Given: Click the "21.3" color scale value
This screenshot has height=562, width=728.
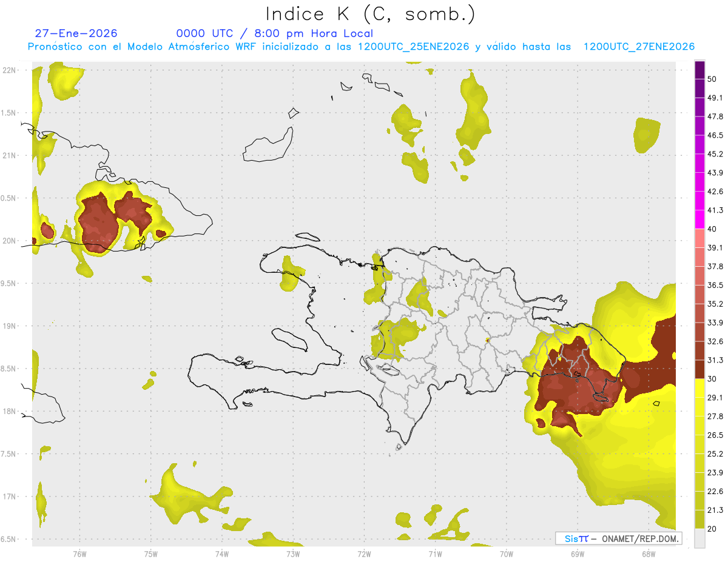Looking at the screenshot, I should (715, 510).
